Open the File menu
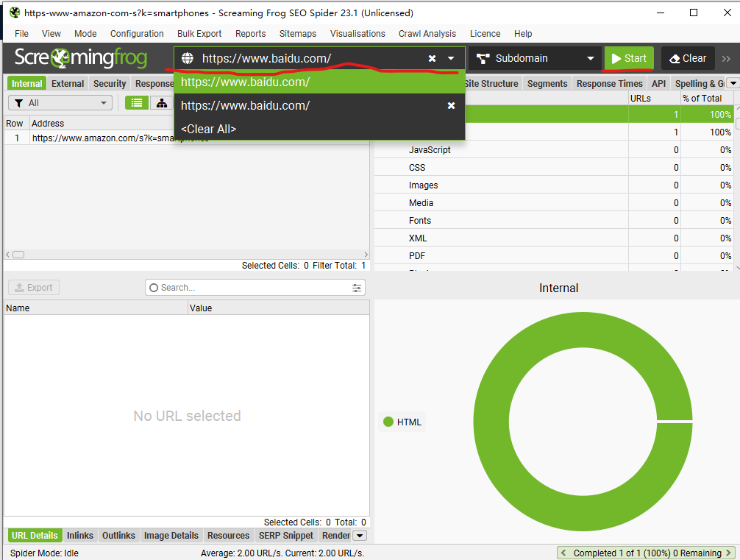Viewport: 740px width, 560px height. [21, 34]
